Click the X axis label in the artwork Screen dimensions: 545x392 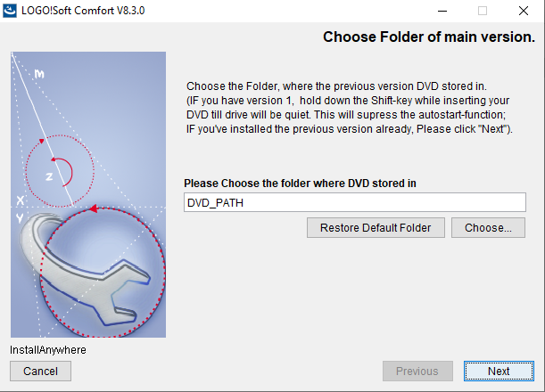tap(21, 200)
